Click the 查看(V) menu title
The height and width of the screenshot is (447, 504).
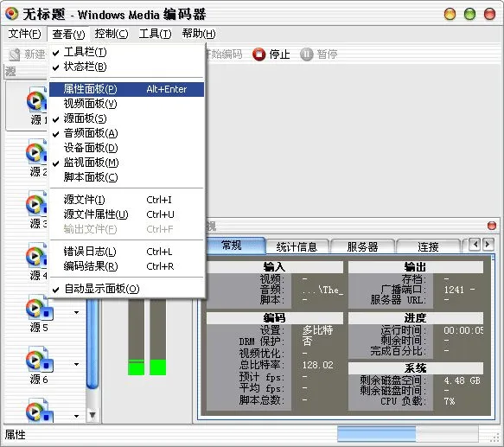pos(68,34)
